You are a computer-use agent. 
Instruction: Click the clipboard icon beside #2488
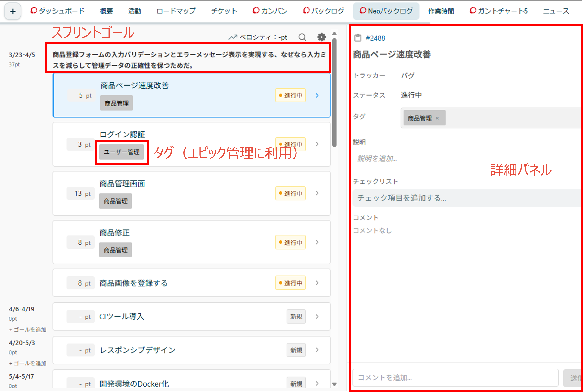click(x=358, y=38)
